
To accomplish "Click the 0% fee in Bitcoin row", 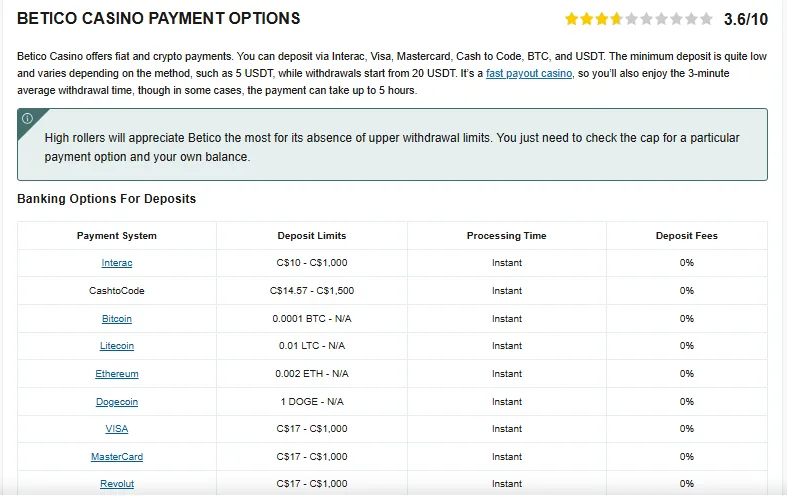I will click(687, 319).
